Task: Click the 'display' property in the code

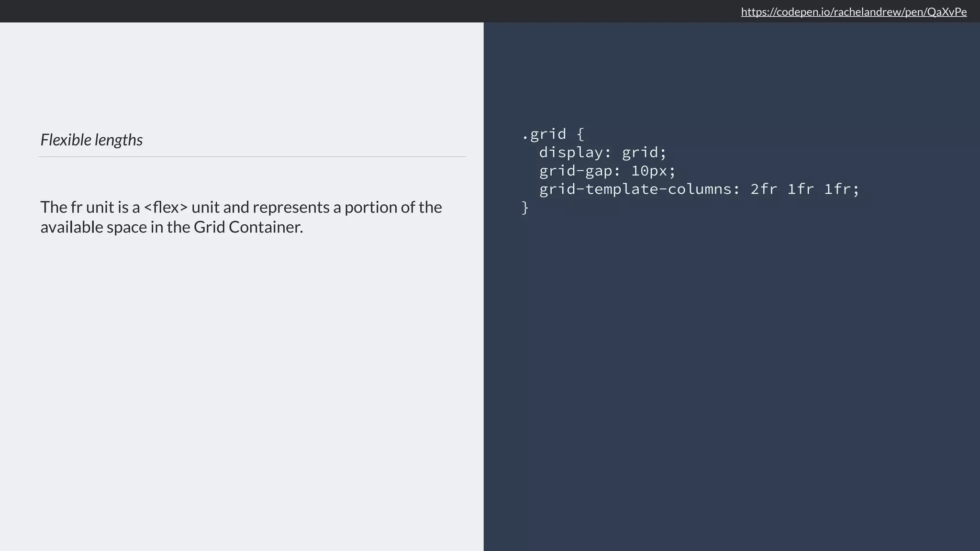Action: tap(571, 153)
